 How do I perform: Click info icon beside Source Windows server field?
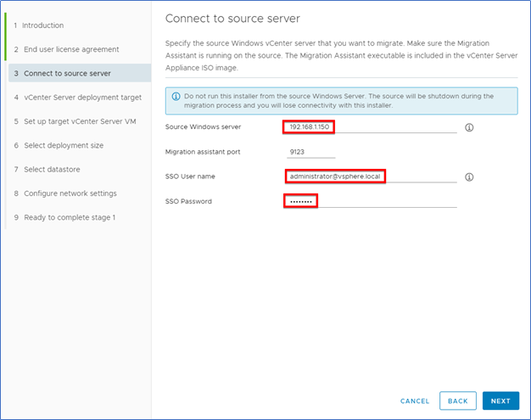click(469, 127)
